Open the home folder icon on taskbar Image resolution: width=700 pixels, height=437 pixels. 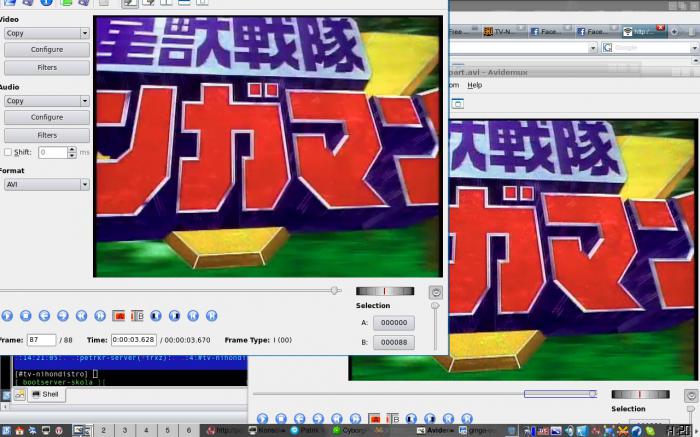tap(20, 431)
